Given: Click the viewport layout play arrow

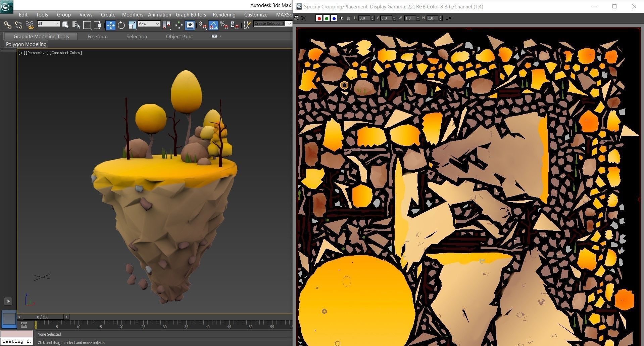Looking at the screenshot, I should coord(8,301).
